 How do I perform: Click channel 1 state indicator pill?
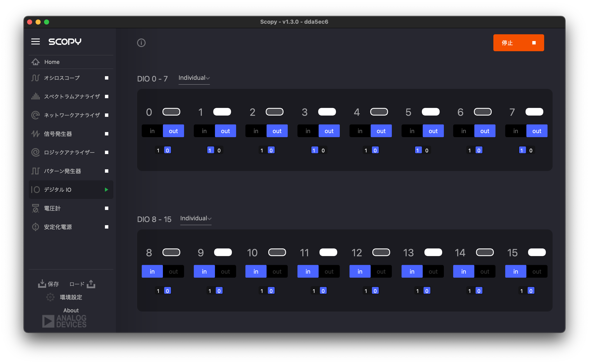222,112
